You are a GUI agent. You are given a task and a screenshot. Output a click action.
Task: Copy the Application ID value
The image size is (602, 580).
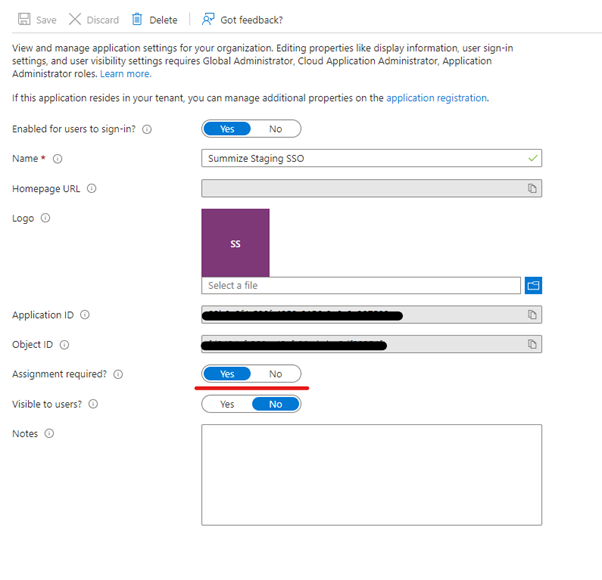click(x=533, y=315)
